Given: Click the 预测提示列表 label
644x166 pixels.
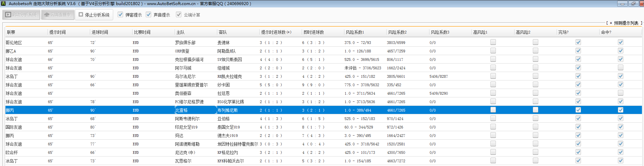Looking at the screenshot, I should tap(626, 23).
